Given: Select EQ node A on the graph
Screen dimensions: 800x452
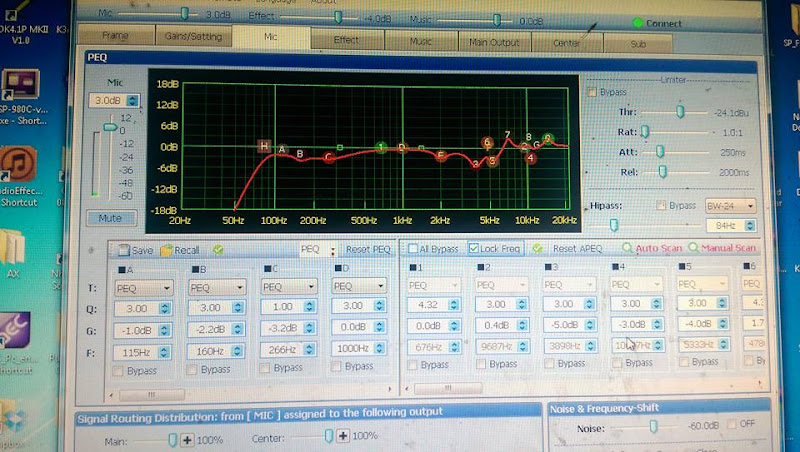Looking at the screenshot, I should click(282, 149).
